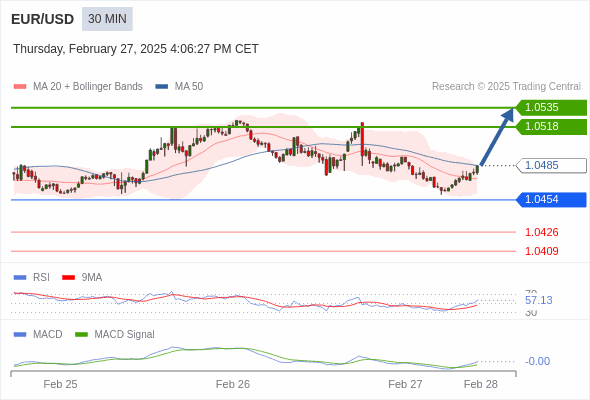This screenshot has width=590, height=400.
Task: Click the Feb 28 date axis label
Action: [x=481, y=384]
